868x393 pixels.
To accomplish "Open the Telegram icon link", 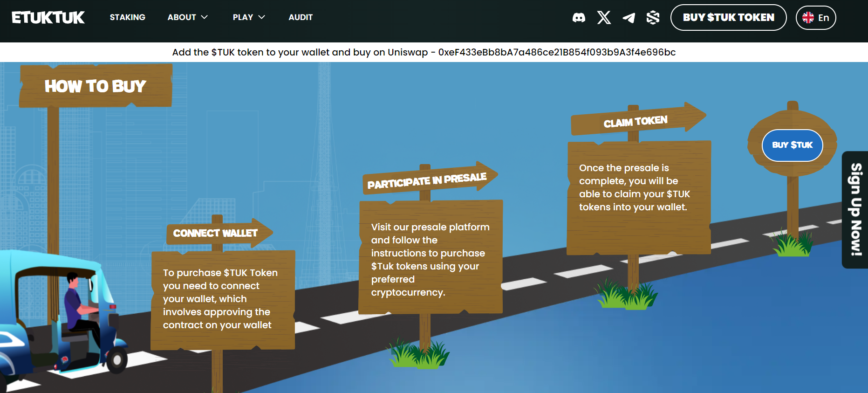I will coord(629,18).
